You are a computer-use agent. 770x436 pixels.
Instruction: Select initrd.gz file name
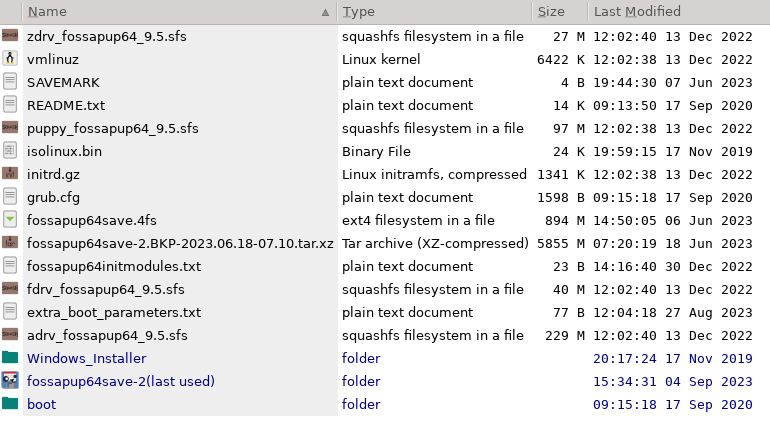pos(53,174)
